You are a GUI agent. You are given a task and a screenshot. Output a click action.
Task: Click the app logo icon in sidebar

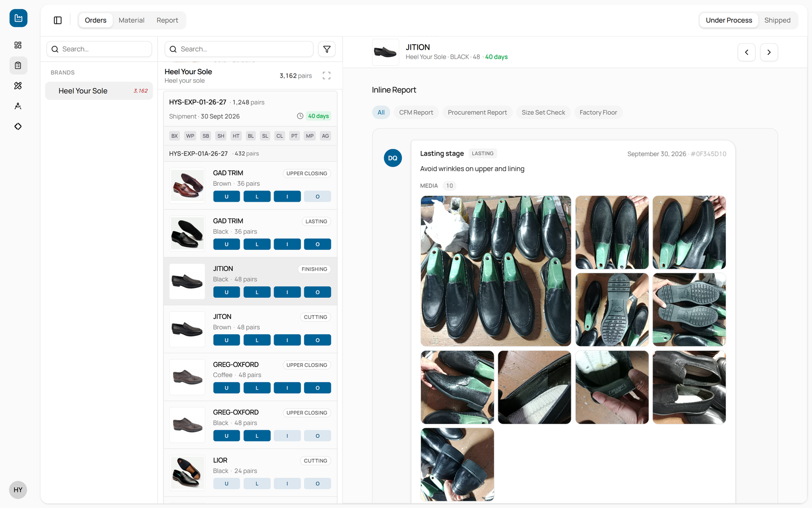point(18,18)
